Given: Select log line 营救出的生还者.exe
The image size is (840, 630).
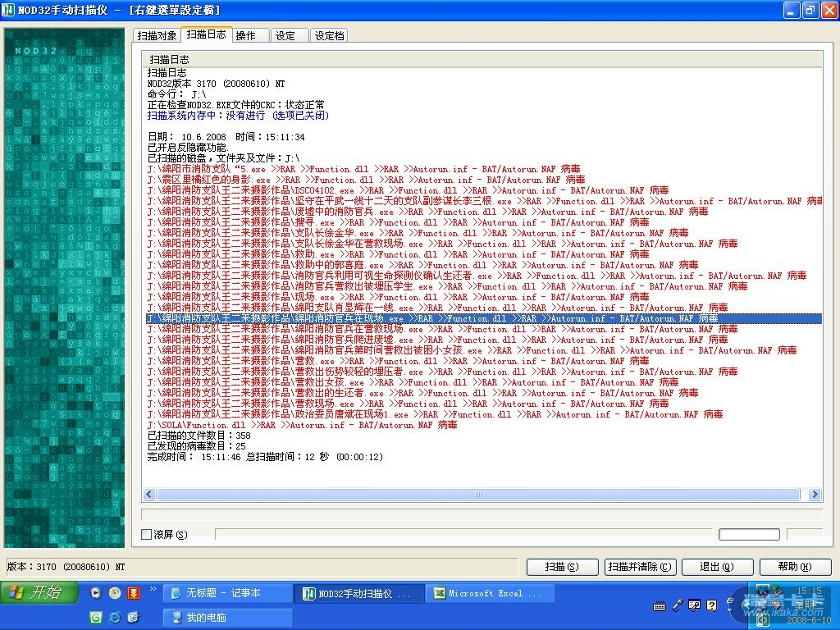Looking at the screenshot, I should (x=422, y=393).
